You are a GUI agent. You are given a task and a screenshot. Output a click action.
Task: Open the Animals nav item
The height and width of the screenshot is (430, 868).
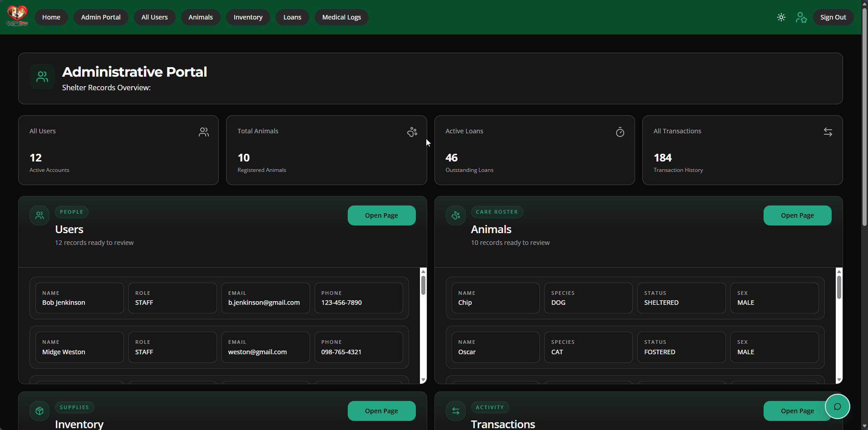coord(201,17)
